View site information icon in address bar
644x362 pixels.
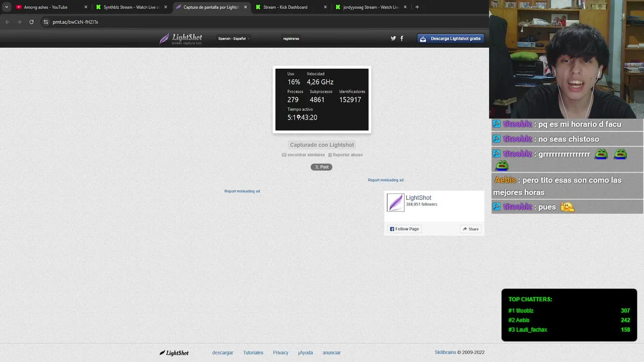click(x=46, y=22)
